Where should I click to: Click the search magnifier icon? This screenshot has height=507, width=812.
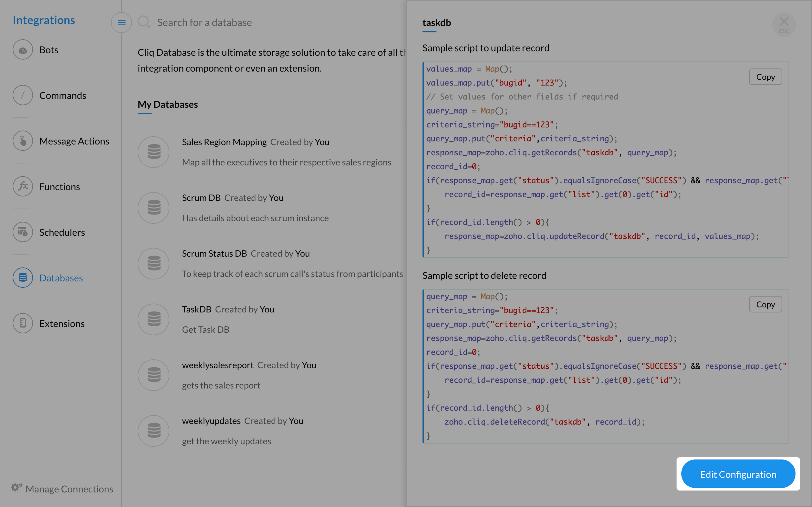pyautogui.click(x=144, y=22)
